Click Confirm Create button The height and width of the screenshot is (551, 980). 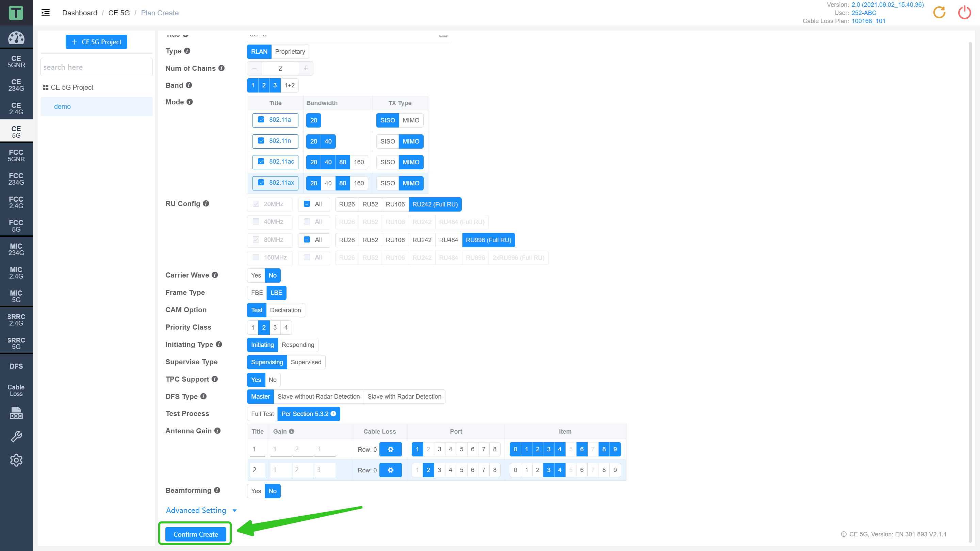pos(196,534)
